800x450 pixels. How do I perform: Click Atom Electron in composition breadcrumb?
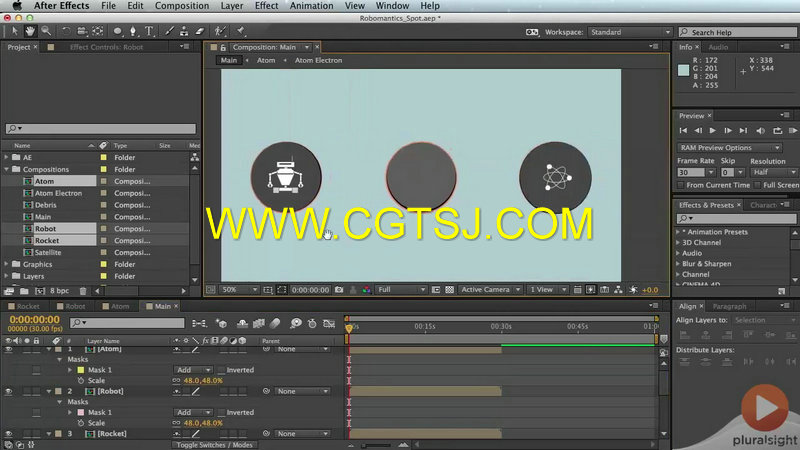pyautogui.click(x=318, y=60)
